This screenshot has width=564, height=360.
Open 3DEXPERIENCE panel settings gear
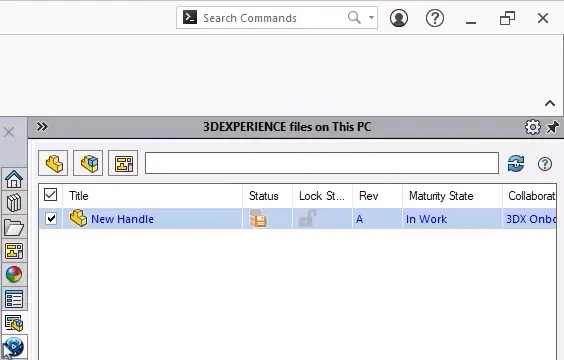click(533, 127)
